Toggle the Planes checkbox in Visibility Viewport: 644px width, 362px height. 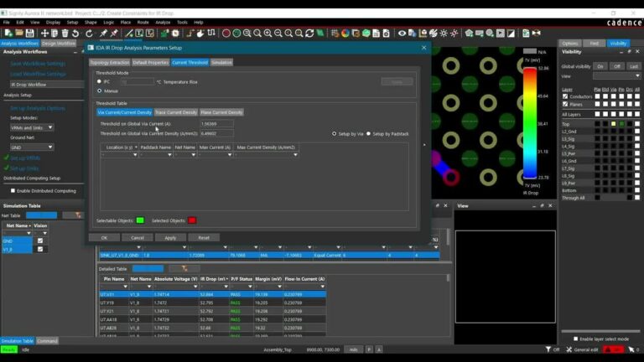point(565,104)
